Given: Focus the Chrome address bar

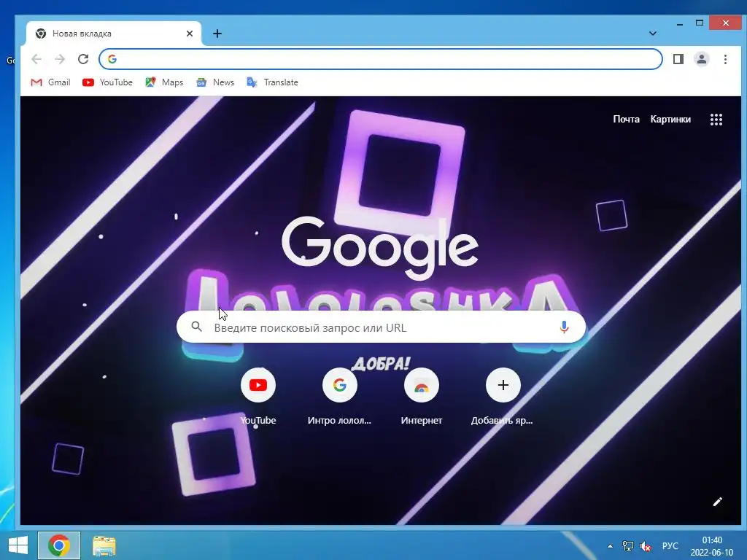Looking at the screenshot, I should tap(380, 59).
